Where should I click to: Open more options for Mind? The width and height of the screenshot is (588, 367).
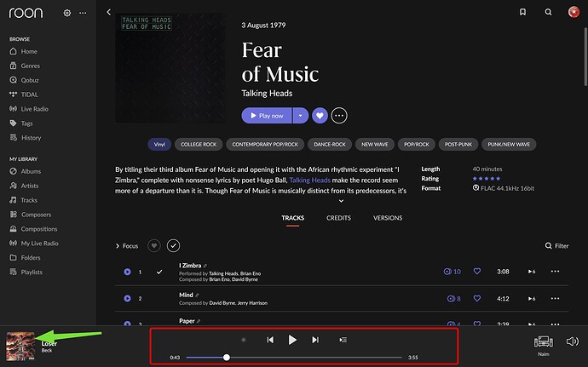(x=555, y=298)
